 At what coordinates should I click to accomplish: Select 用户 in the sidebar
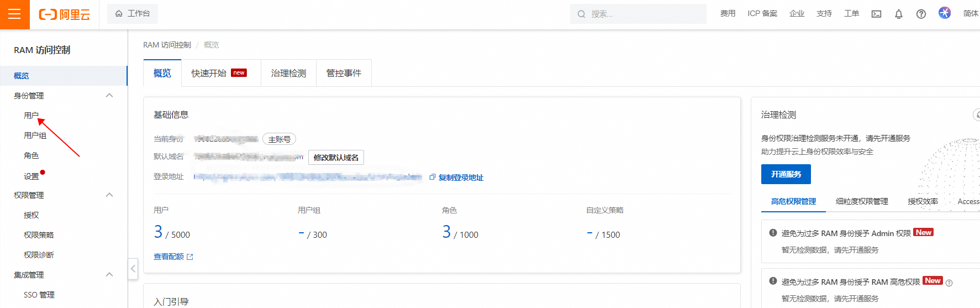[31, 116]
